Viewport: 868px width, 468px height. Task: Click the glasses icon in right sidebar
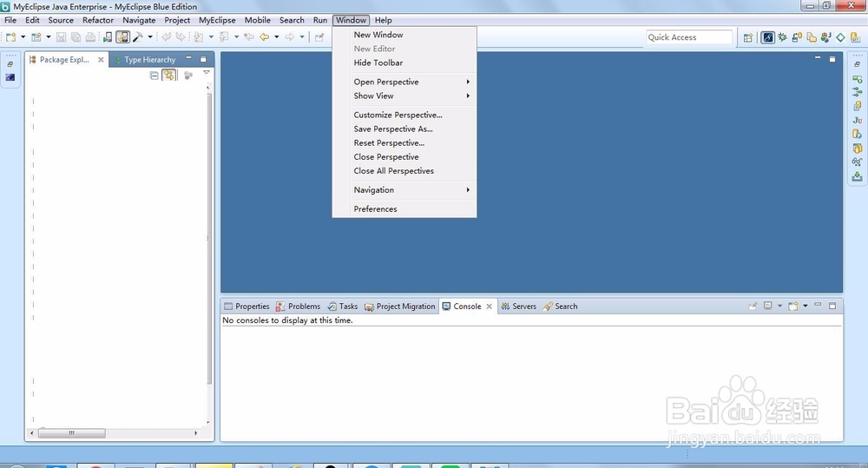[x=857, y=161]
